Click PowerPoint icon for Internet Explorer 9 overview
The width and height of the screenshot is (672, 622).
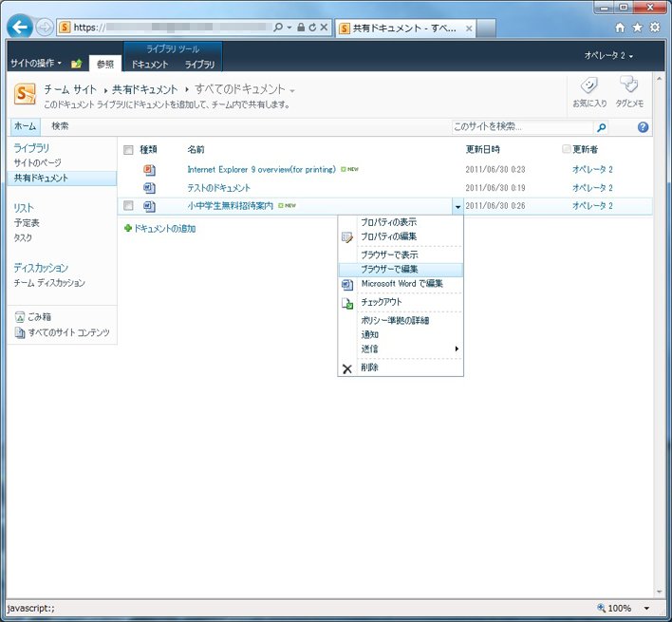coord(149,170)
